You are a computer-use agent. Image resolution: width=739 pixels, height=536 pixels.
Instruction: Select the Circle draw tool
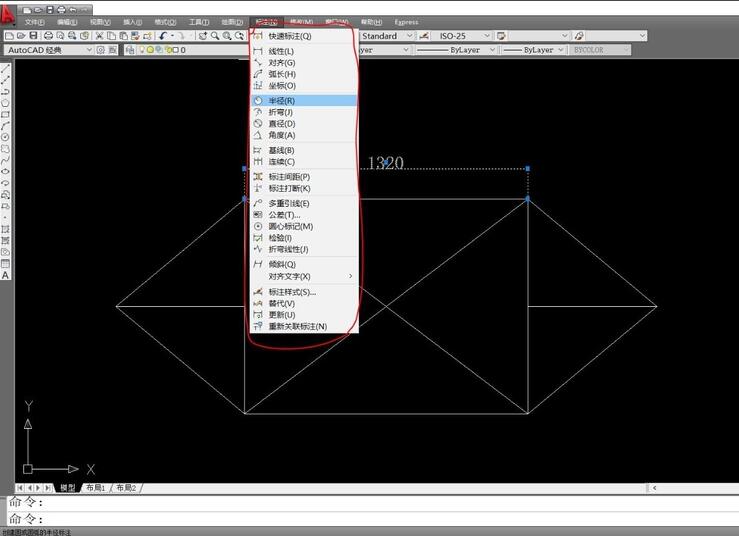pos(5,137)
